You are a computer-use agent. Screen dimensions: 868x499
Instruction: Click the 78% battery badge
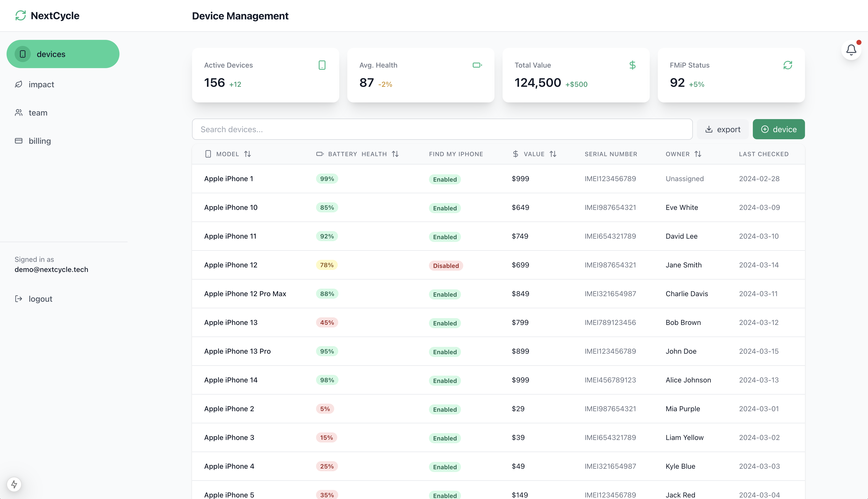327,265
